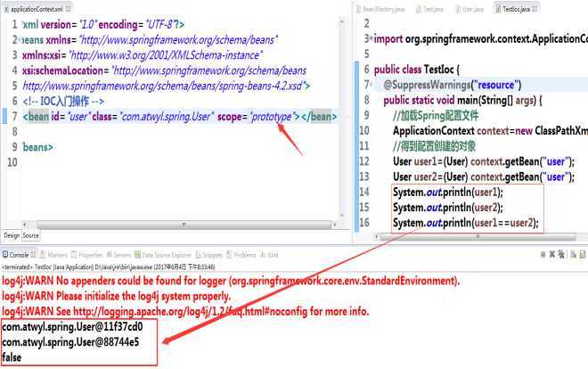
Task: Click the XML editor vertical scroll-up arrow
Action: pos(342,21)
